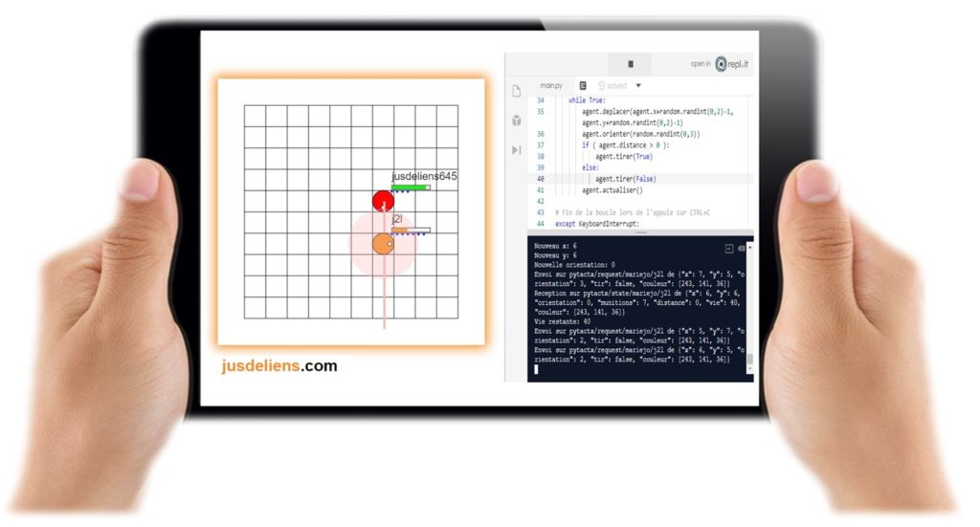Click the green health bar of jusdeliens645

point(411,187)
